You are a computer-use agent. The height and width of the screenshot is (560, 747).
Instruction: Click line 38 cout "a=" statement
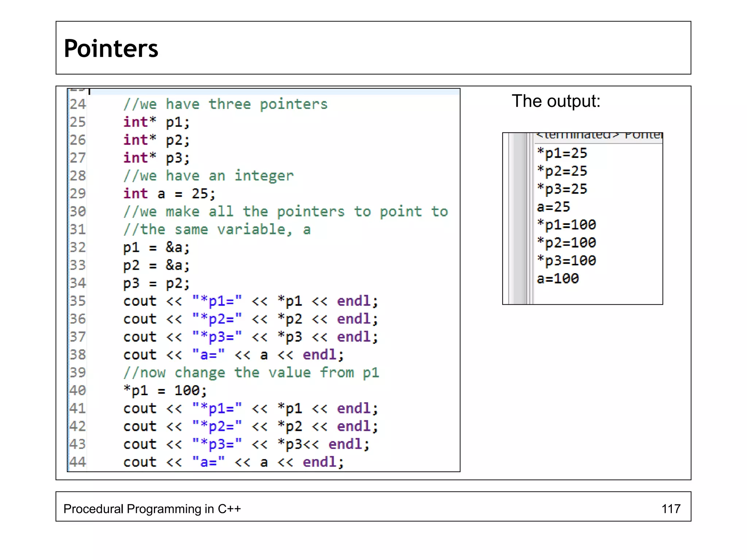(234, 355)
